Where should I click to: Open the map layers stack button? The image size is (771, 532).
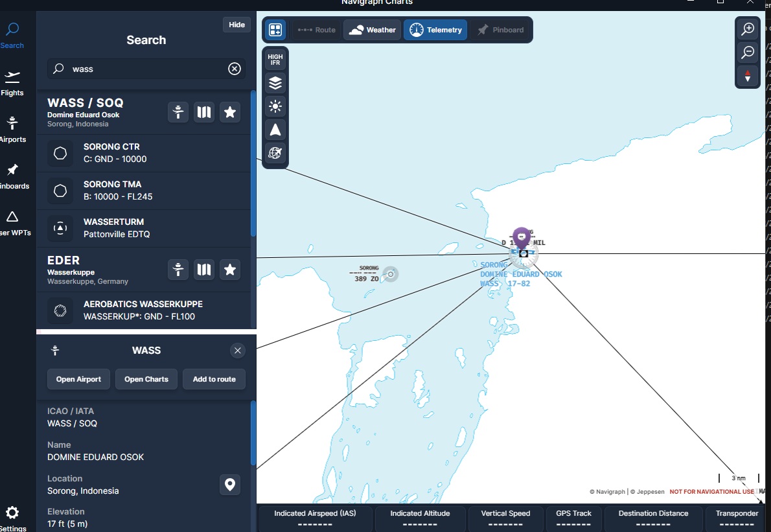[275, 83]
